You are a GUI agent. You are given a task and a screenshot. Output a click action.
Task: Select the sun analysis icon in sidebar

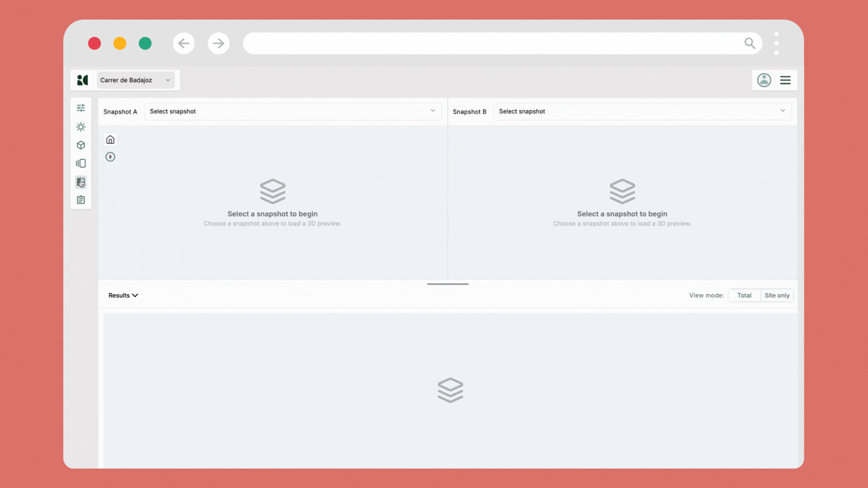81,127
